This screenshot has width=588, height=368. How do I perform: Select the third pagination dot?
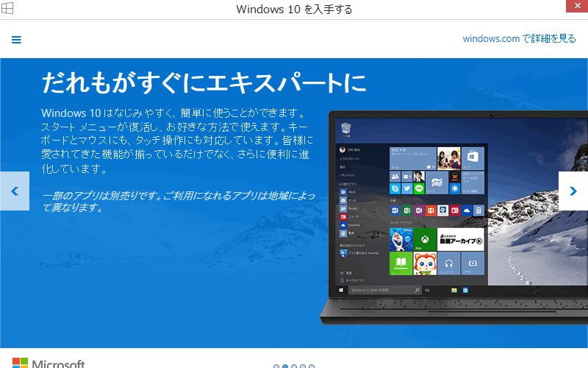294,366
